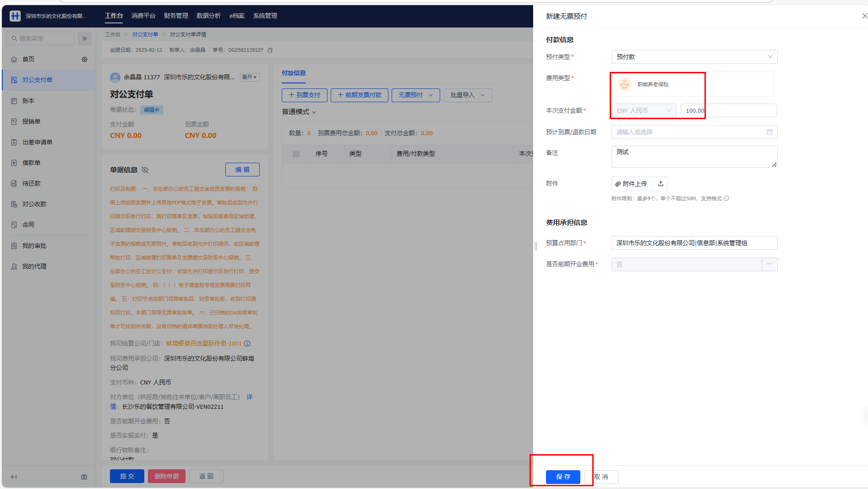
Task: Open the 预付类型 dropdown
Action: (694, 57)
